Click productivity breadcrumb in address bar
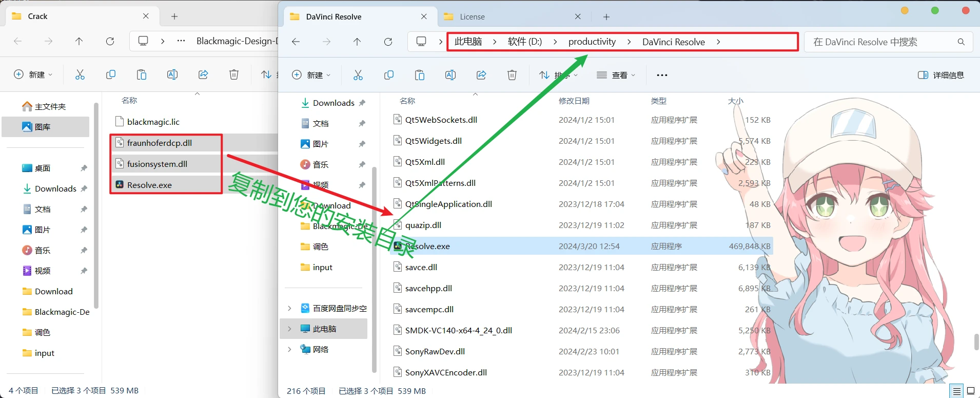This screenshot has height=398, width=980. coord(592,42)
